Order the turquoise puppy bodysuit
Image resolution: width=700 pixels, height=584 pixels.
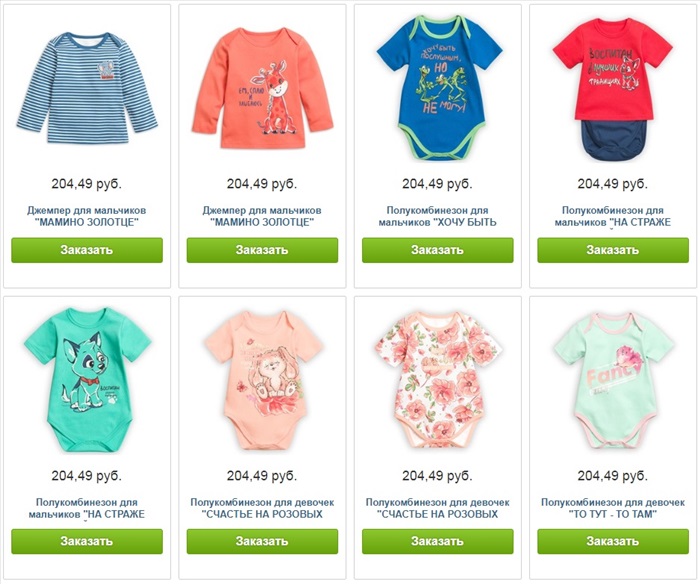[87, 542]
